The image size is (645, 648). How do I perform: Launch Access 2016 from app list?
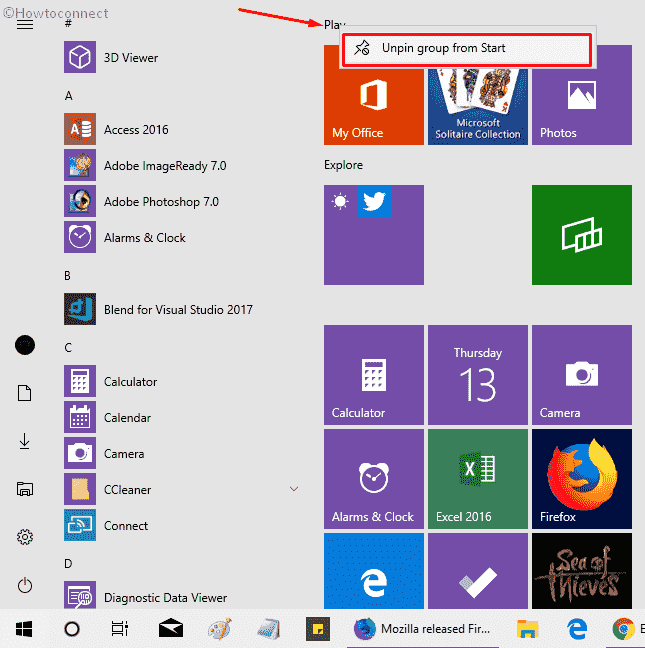pos(80,129)
